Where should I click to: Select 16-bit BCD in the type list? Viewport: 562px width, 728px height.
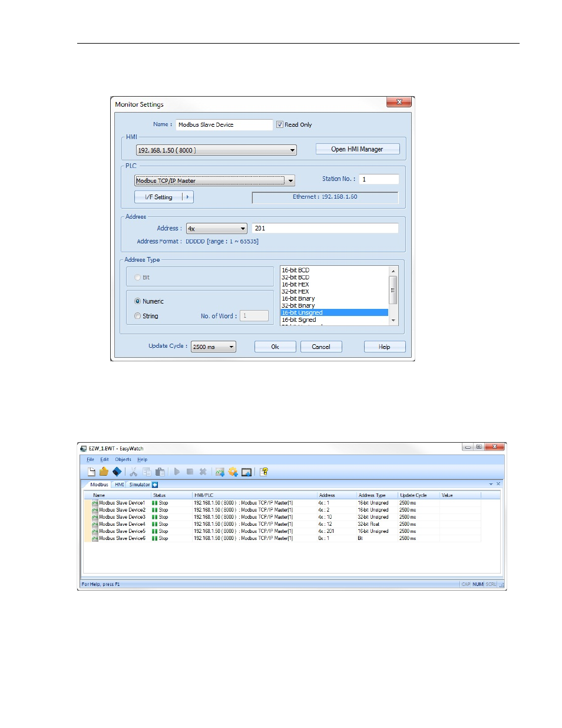click(x=334, y=270)
